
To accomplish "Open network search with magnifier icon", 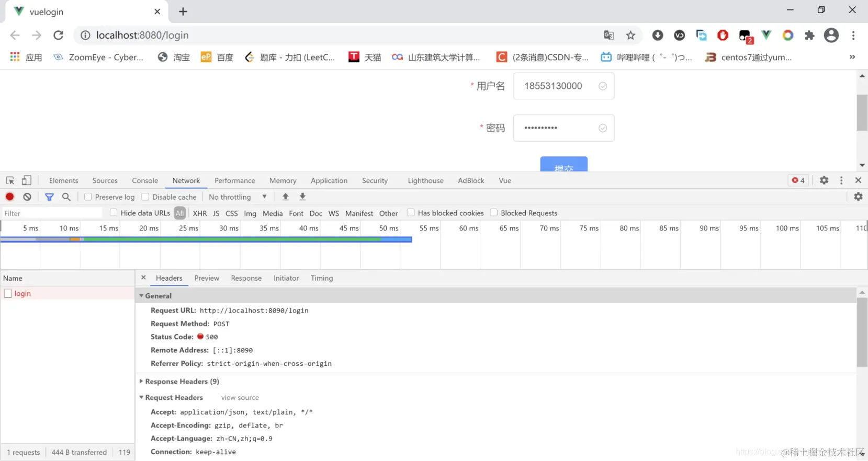I will pos(66,197).
